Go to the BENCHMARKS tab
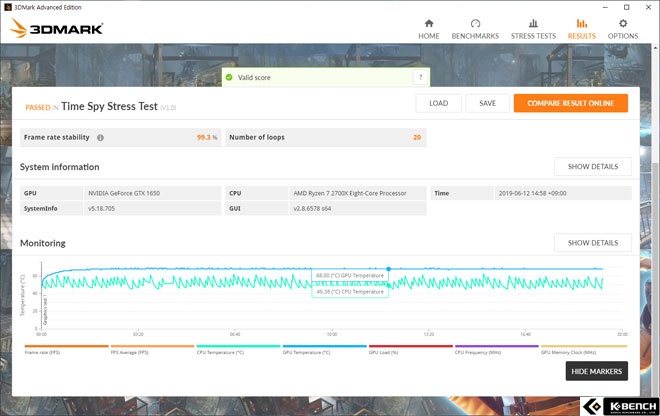This screenshot has height=416, width=660. pyautogui.click(x=475, y=29)
